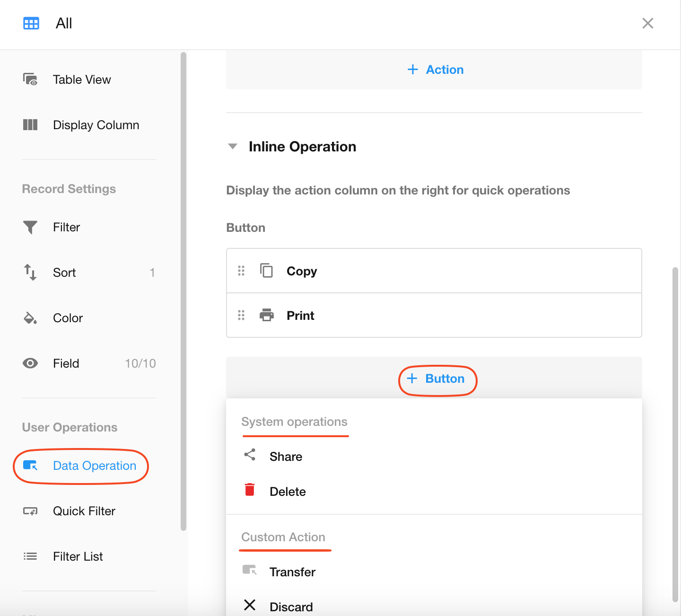Click the Sort arrows icon
681x616 pixels.
click(30, 273)
